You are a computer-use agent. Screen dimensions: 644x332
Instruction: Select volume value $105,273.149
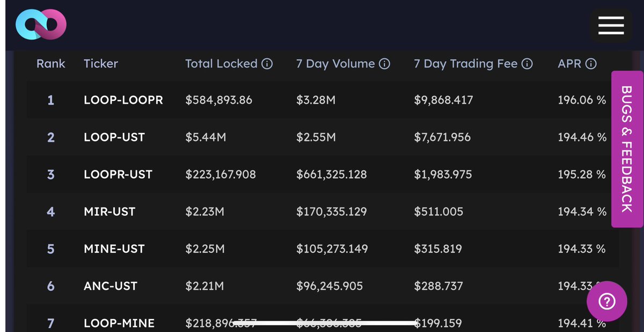click(x=332, y=249)
